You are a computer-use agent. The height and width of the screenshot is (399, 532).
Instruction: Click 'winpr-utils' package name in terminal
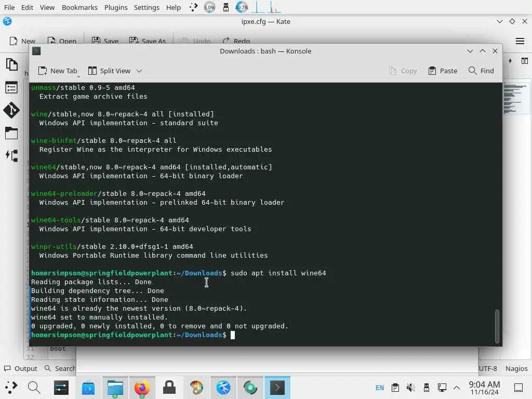click(54, 247)
